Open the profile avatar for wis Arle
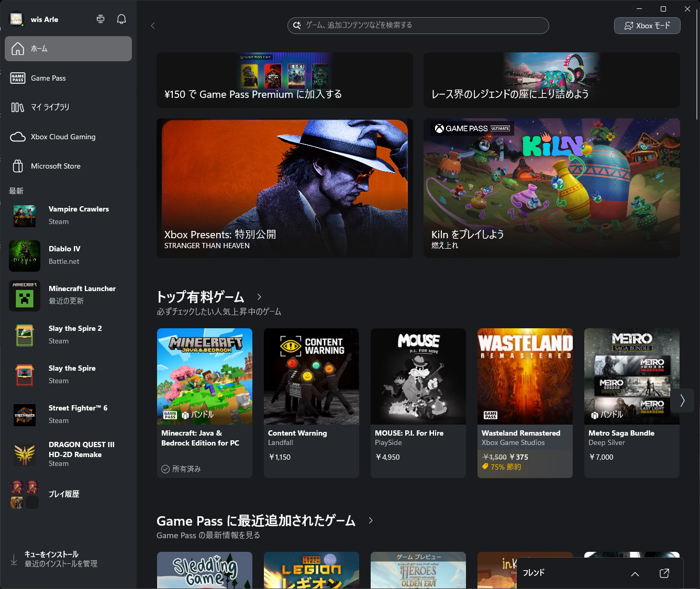700x589 pixels. click(x=17, y=19)
